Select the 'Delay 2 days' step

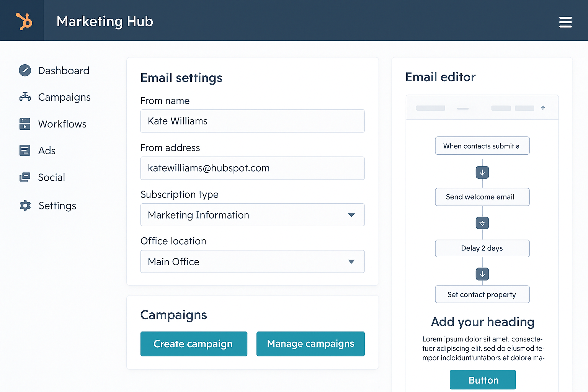coord(482,248)
